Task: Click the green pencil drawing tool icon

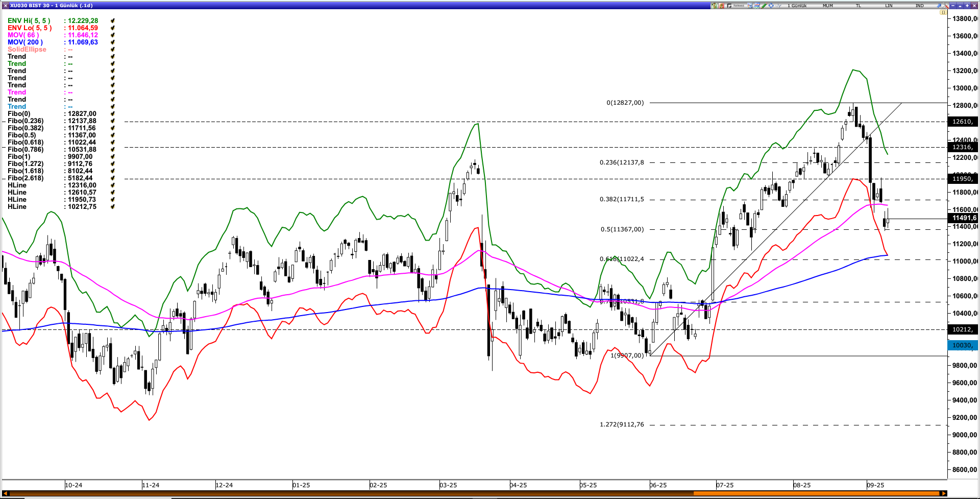Action: pos(764,6)
